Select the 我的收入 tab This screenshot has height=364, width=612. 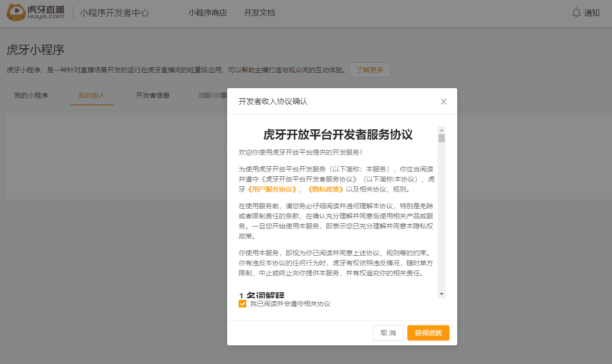92,95
